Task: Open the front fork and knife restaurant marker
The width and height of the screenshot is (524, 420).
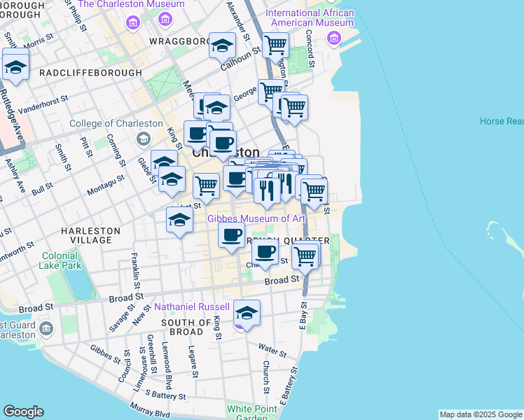Action: click(267, 192)
